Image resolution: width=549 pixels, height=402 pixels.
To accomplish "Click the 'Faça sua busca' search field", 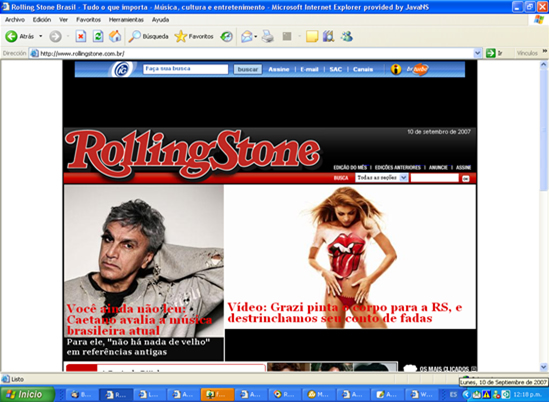I will pos(186,69).
